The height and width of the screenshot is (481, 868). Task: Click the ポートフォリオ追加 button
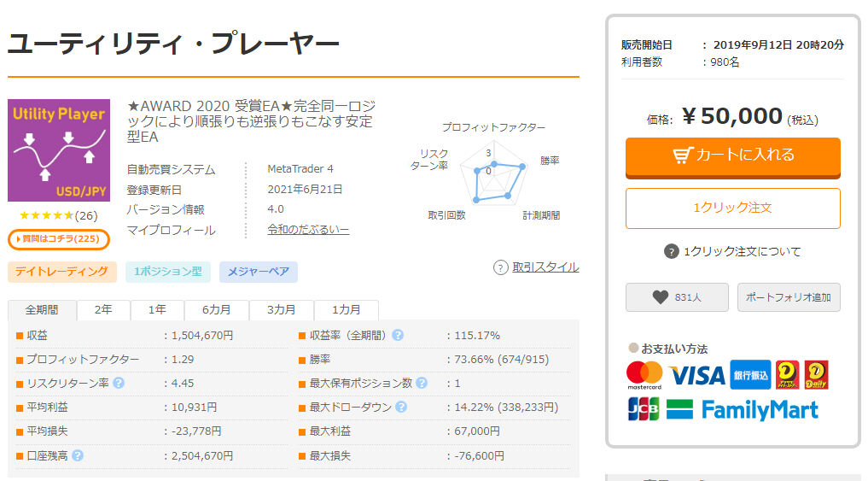pyautogui.click(x=788, y=297)
